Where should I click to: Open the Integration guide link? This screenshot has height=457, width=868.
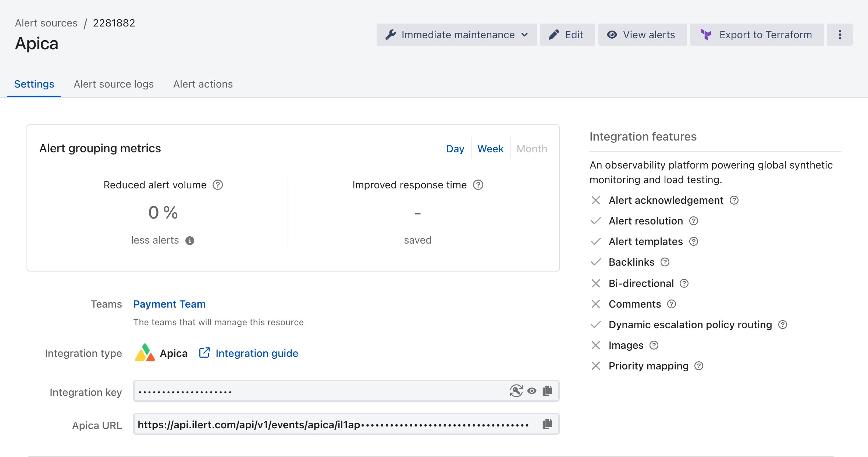click(x=257, y=353)
